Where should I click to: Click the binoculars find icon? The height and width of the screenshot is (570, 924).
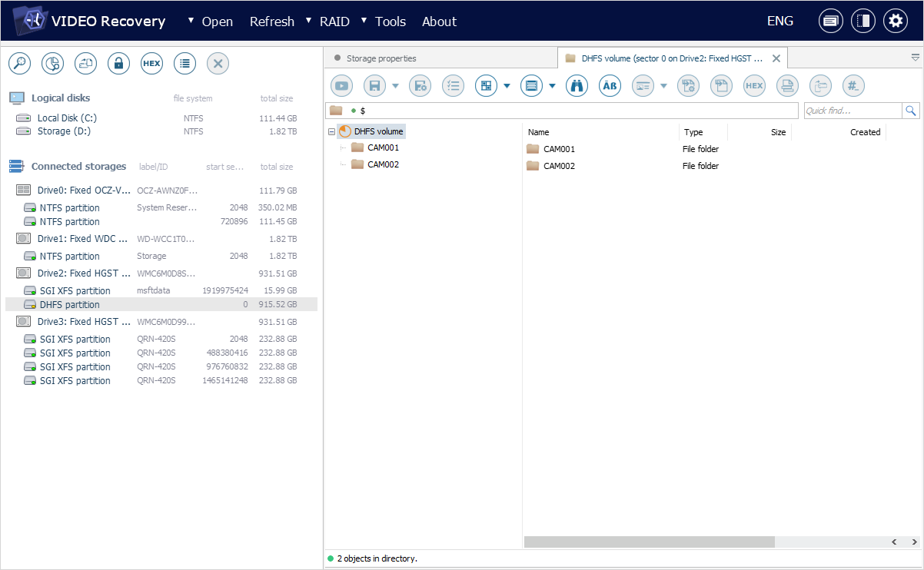tap(577, 86)
